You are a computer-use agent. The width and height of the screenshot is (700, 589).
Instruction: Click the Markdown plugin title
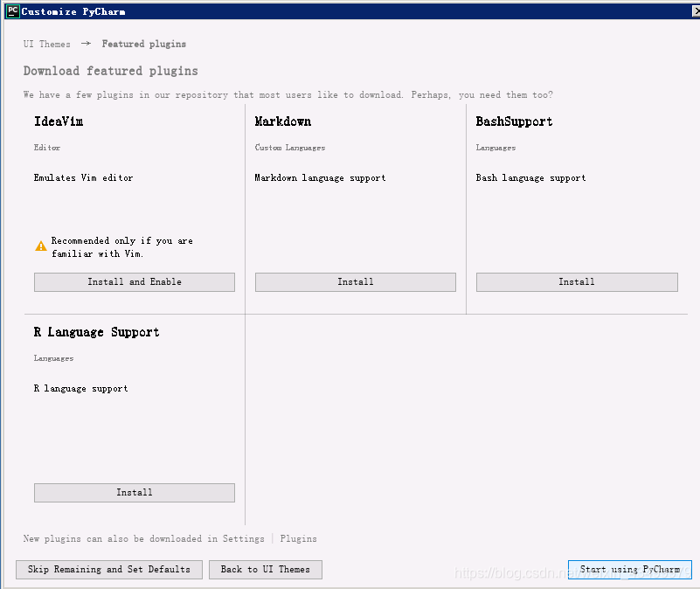(282, 121)
